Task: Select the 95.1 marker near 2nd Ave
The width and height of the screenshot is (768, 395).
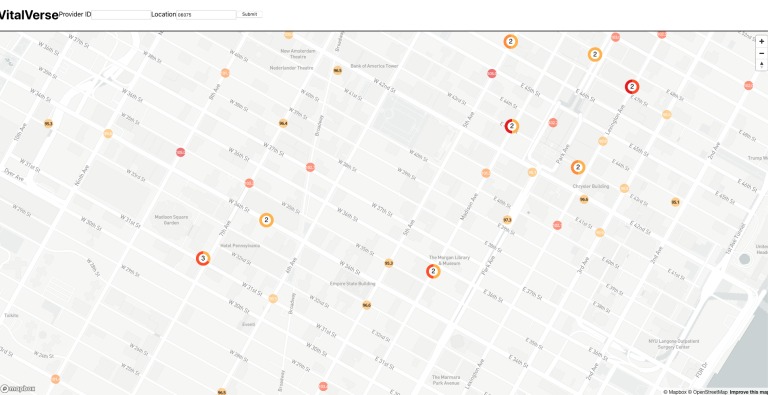Action: click(675, 202)
